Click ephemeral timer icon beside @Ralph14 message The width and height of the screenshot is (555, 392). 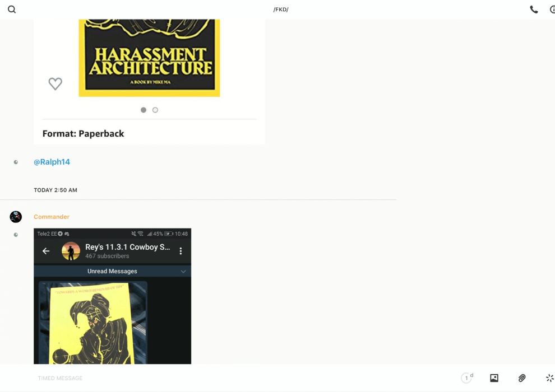pyautogui.click(x=16, y=162)
